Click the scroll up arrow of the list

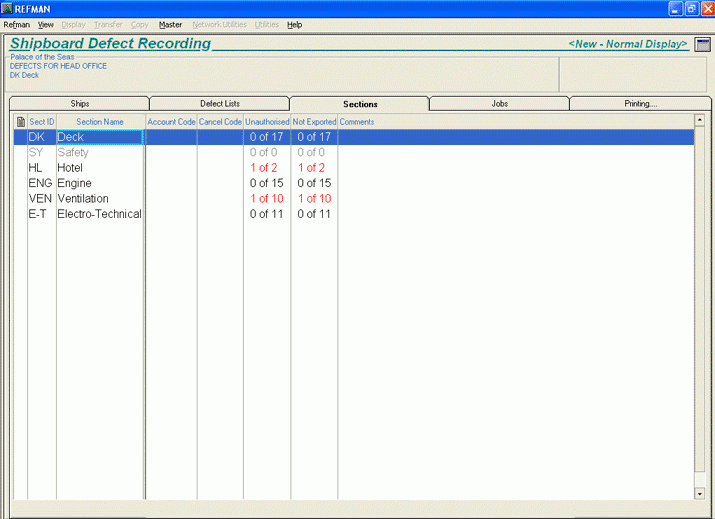699,122
